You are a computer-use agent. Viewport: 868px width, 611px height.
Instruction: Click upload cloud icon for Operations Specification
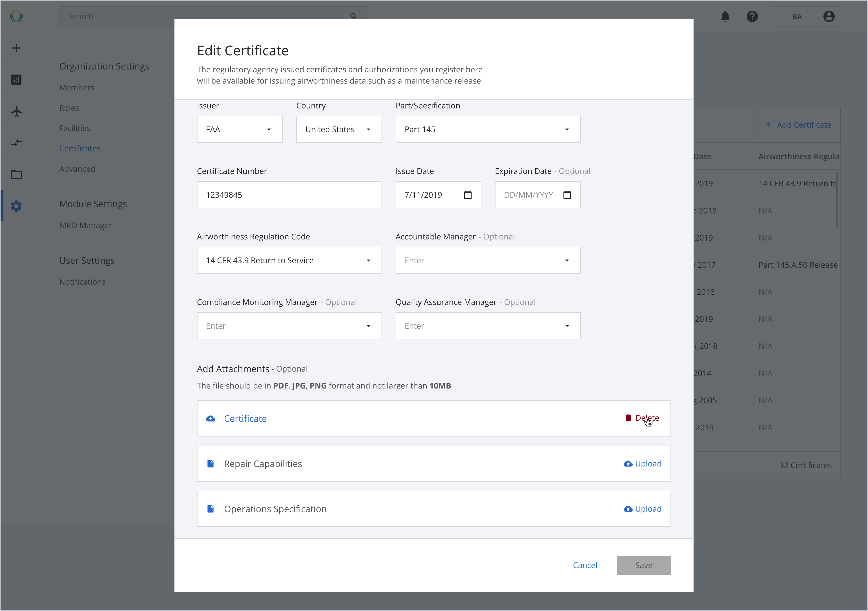point(628,509)
